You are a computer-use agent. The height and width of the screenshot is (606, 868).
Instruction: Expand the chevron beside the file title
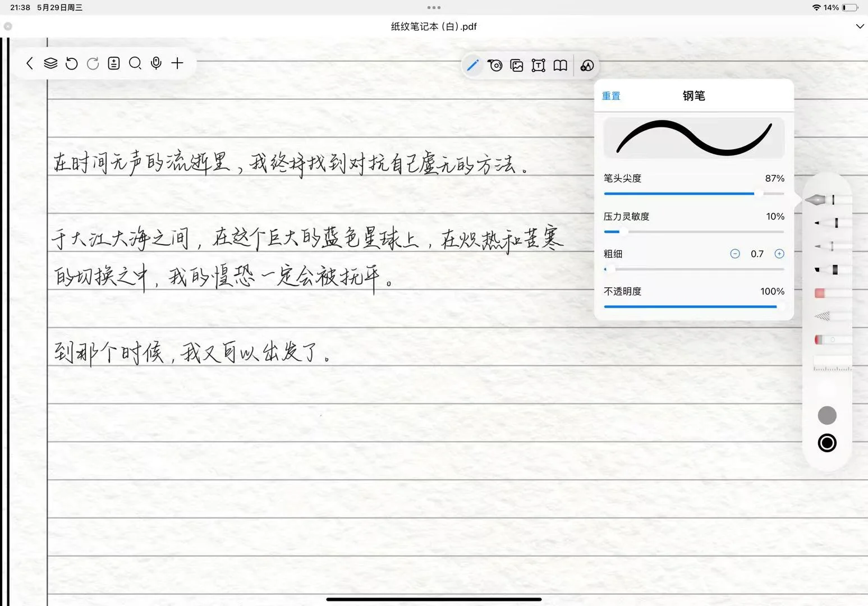click(860, 26)
